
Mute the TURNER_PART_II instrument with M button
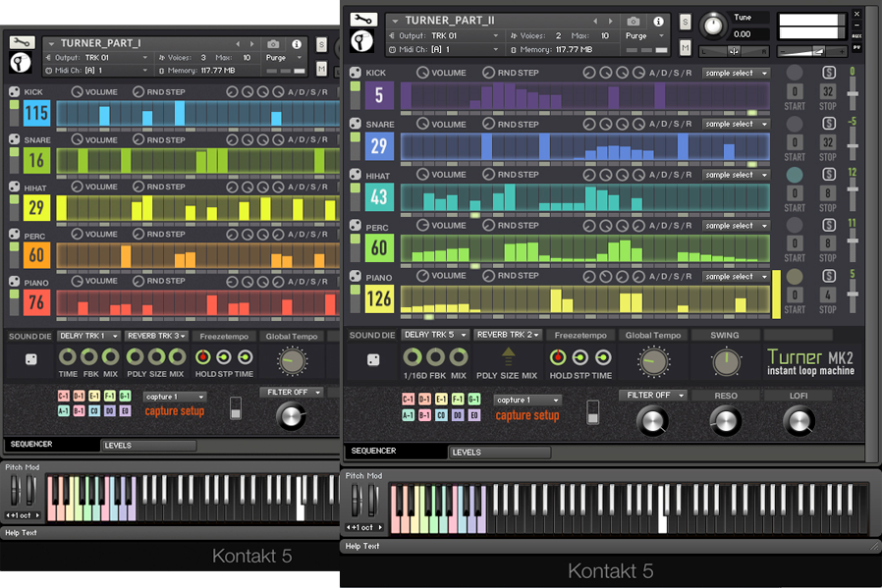tap(685, 45)
